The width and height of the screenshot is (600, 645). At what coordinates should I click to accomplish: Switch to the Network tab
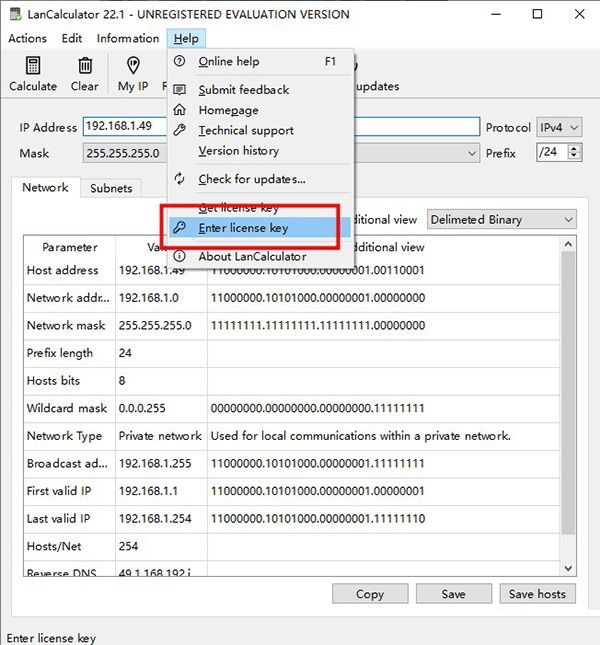pyautogui.click(x=45, y=188)
